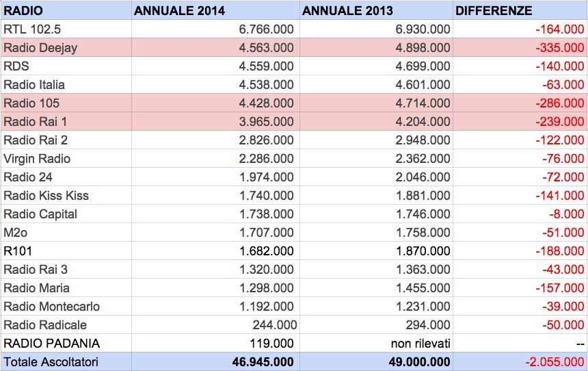588x371 pixels.
Task: Select the 4.428.000 Radio 105 value
Action: (x=266, y=103)
